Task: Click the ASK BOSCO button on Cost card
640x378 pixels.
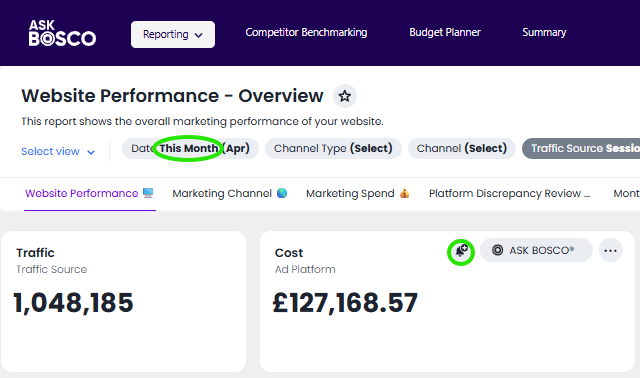Action: [536, 250]
